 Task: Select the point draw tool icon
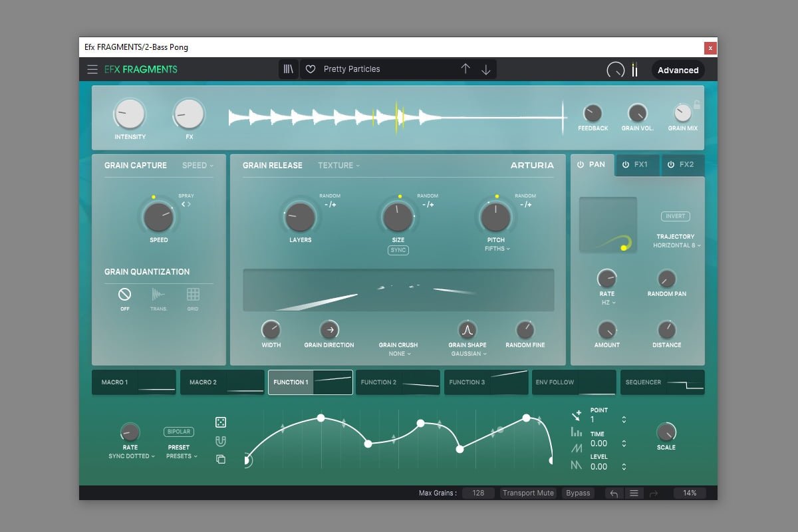576,416
